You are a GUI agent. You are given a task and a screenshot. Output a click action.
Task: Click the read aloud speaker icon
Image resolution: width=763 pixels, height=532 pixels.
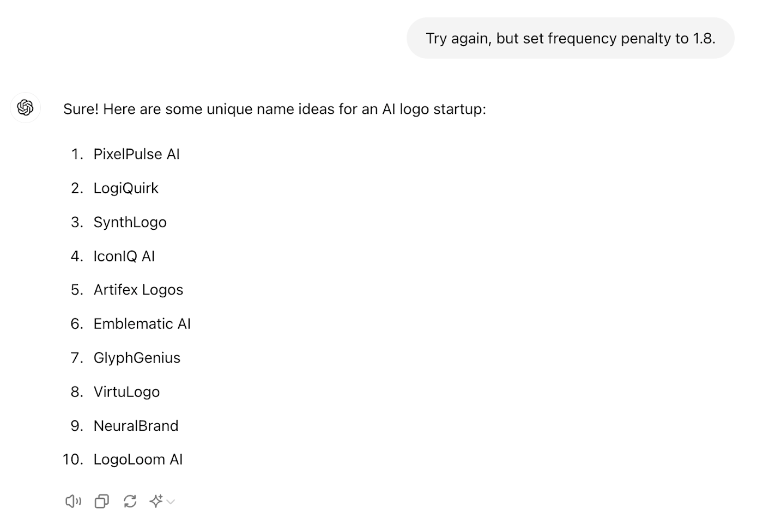tap(73, 501)
